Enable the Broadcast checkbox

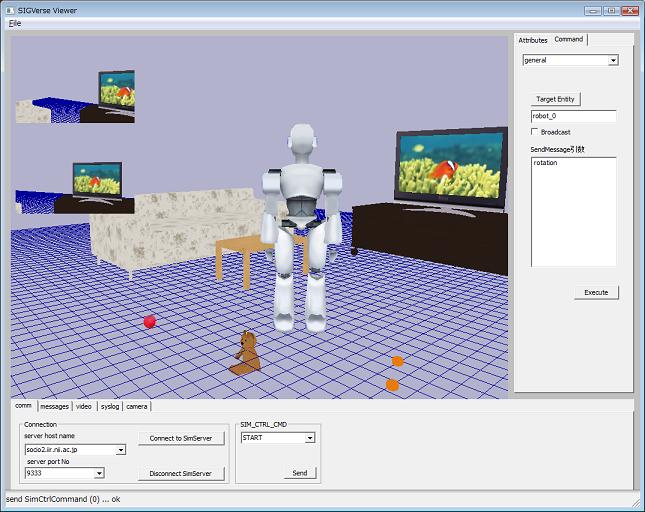pos(535,132)
